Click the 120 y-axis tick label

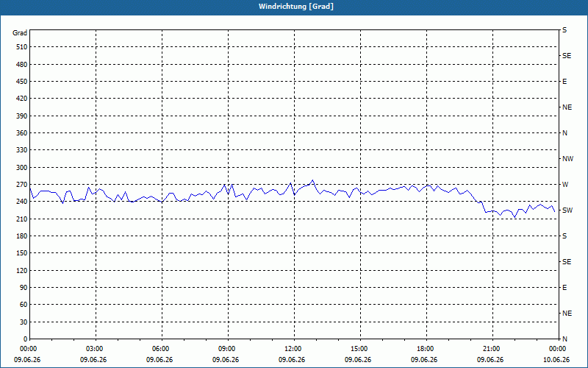[22, 270]
